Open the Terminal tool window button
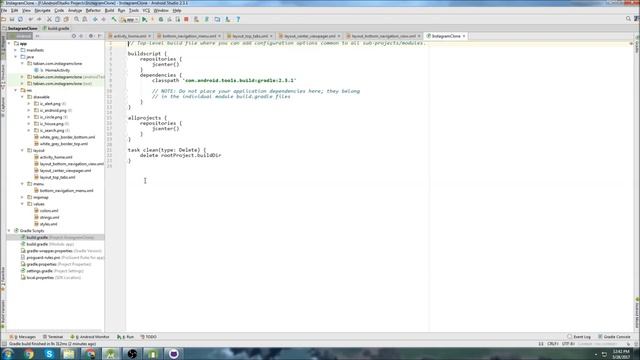Image resolution: width=640 pixels, height=360 pixels. tap(53, 337)
